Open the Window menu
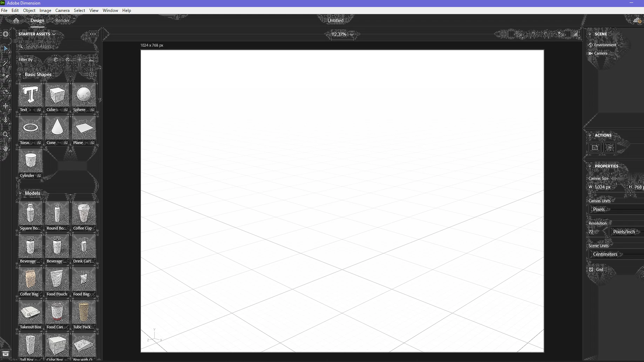This screenshot has width=644, height=362. point(110,11)
